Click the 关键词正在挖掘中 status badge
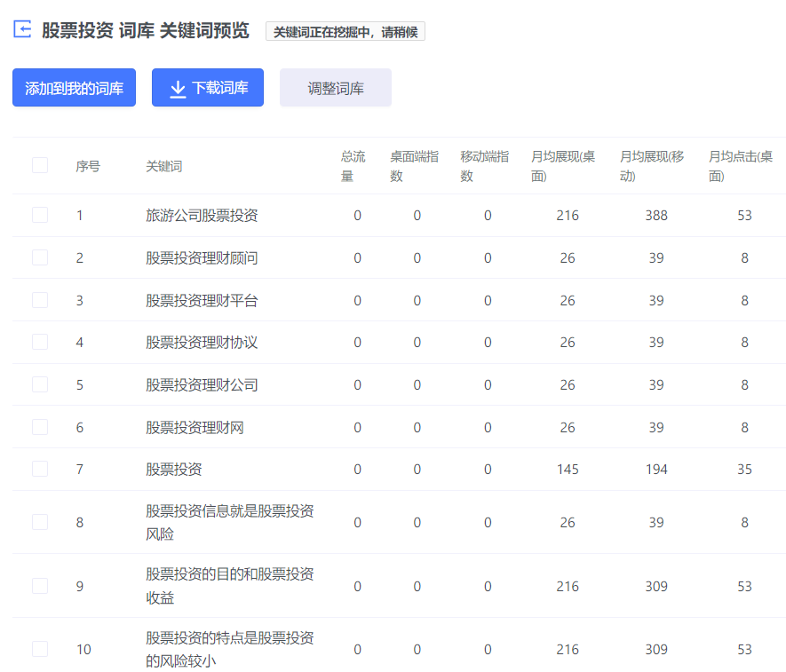Viewport: 786px width, 672px height. point(345,32)
